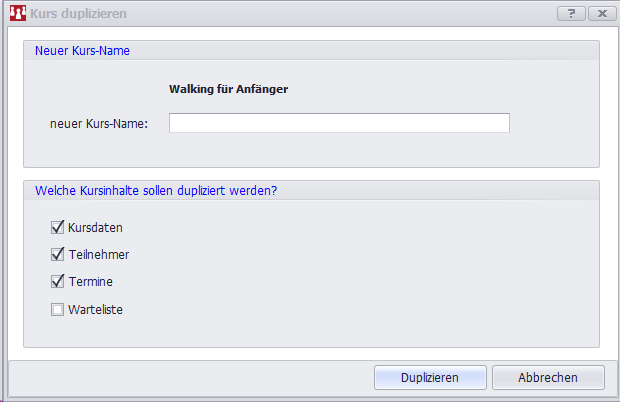Close the Kurs duplizieren dialog
Image resolution: width=620 pixels, height=402 pixels.
click(601, 14)
